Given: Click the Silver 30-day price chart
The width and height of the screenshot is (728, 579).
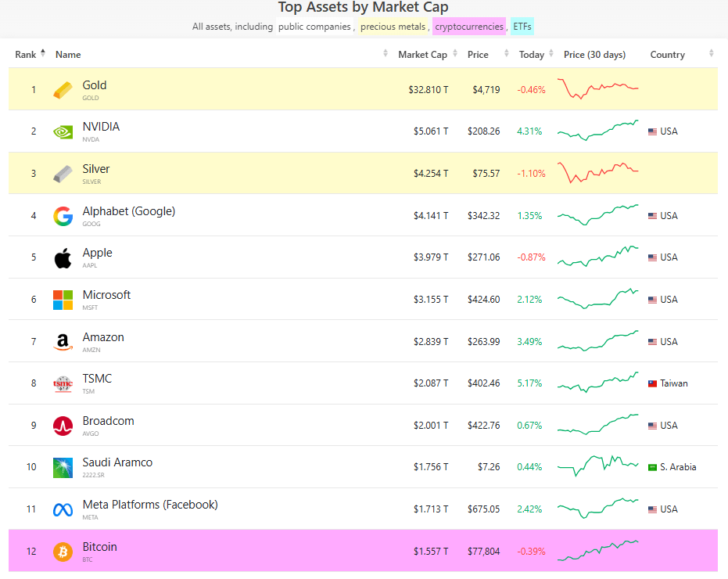Looking at the screenshot, I should point(598,172).
